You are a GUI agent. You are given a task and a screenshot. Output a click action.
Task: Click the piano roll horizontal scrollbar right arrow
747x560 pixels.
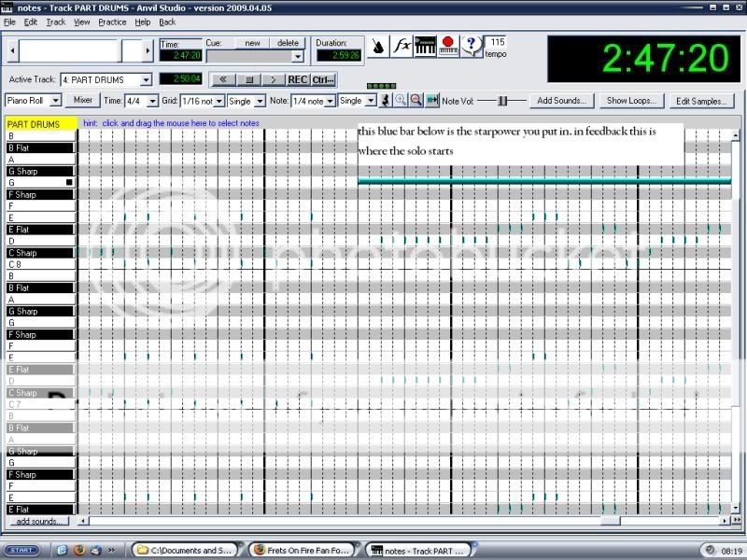(x=726, y=521)
